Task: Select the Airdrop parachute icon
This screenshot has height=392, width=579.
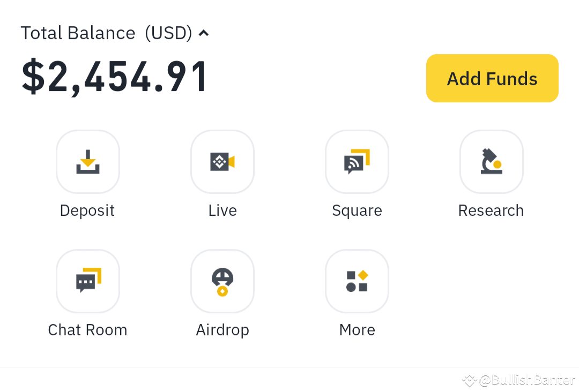Action: coord(222,281)
